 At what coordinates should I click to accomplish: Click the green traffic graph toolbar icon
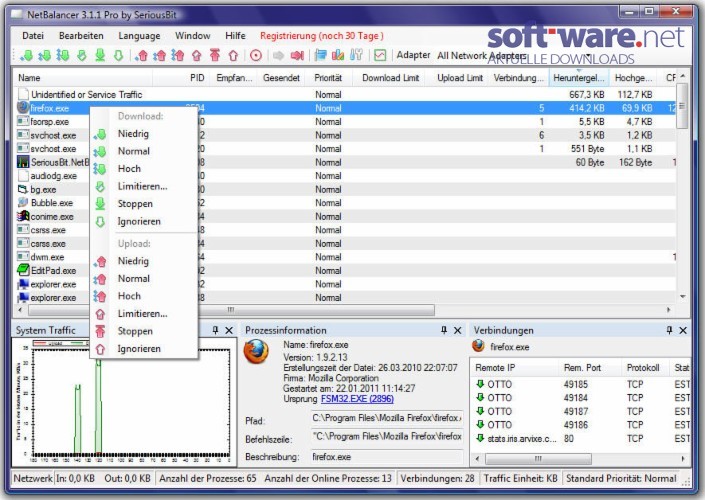[380, 55]
